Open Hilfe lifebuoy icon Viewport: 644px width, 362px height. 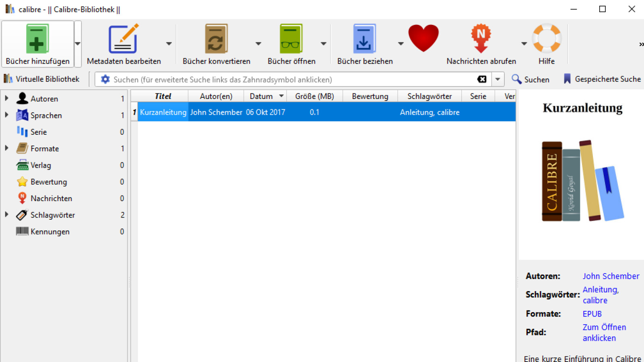click(547, 39)
